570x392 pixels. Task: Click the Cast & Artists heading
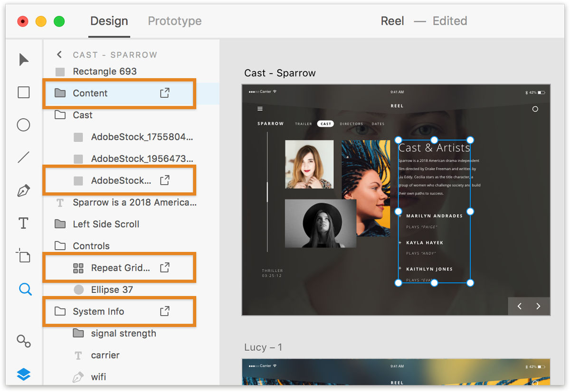(x=434, y=148)
